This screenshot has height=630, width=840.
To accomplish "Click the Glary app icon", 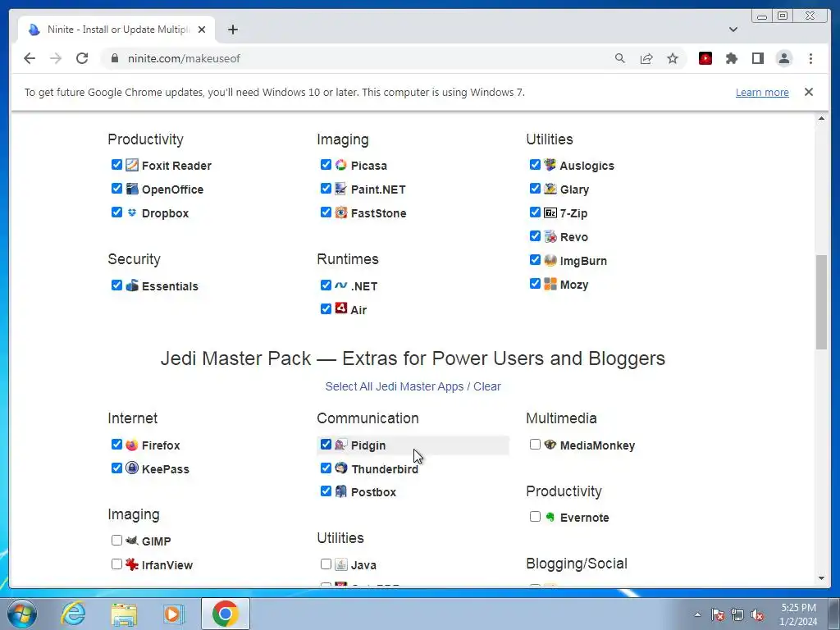I will (x=550, y=189).
